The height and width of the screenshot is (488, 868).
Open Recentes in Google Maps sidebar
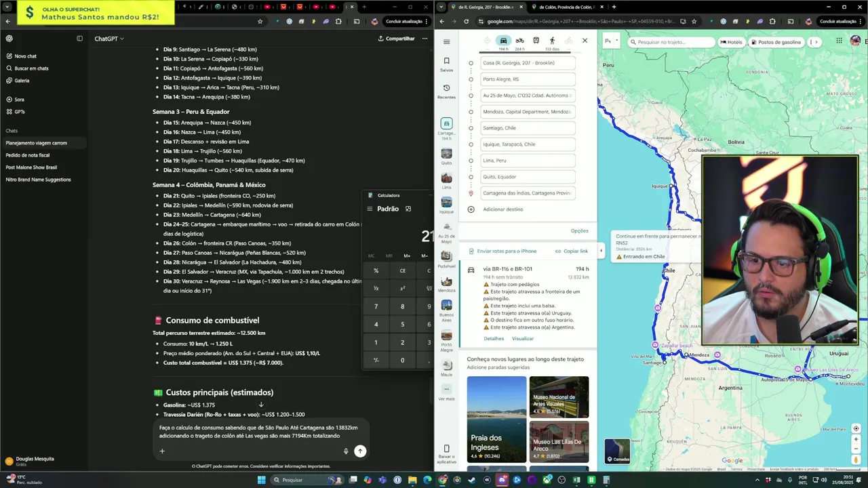[446, 91]
